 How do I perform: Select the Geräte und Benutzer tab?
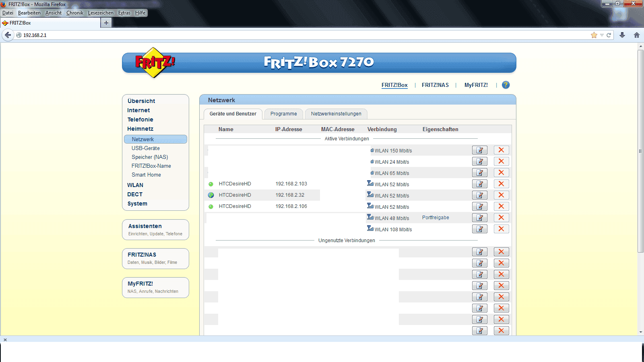(x=233, y=114)
